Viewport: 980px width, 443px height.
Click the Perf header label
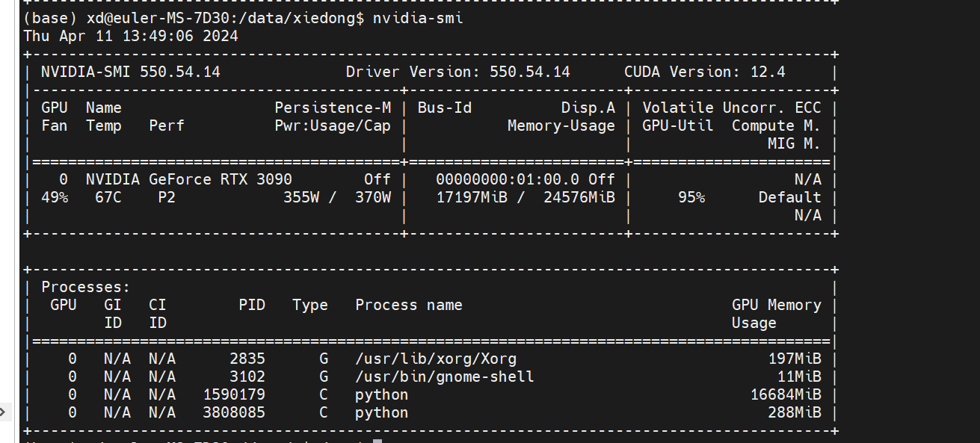(x=167, y=126)
